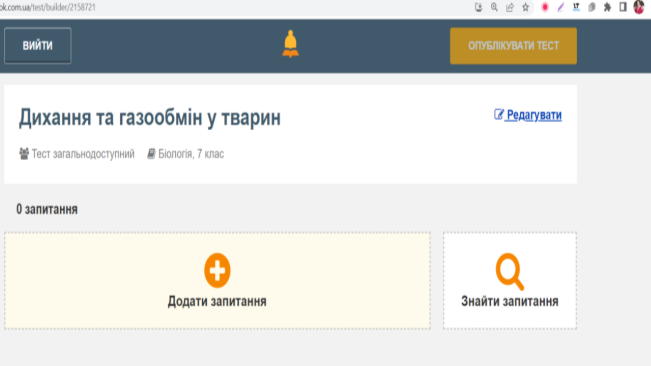The width and height of the screenshot is (651, 366).
Task: Click the install app icon in address bar
Action: (479, 7)
